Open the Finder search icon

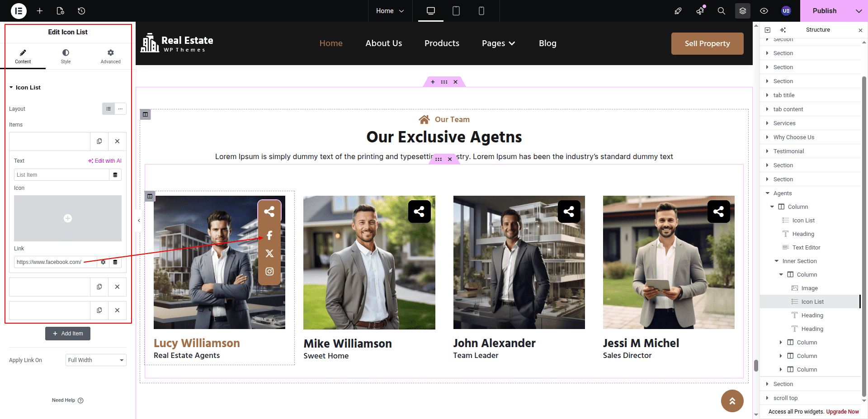point(722,11)
